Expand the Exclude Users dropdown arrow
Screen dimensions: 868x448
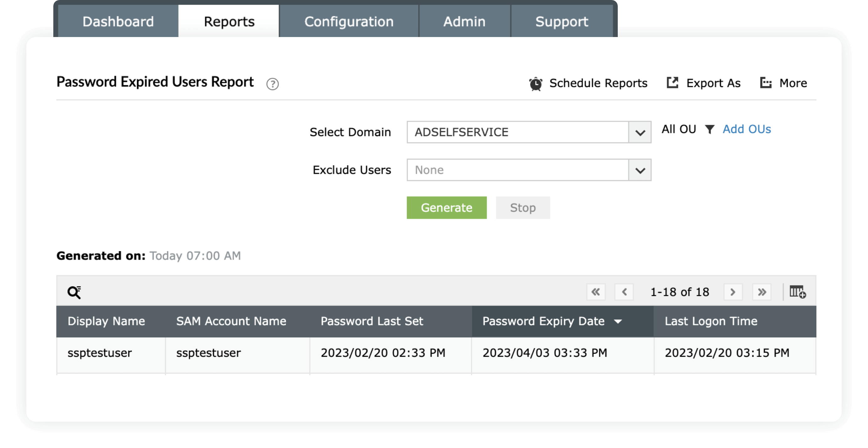(x=639, y=170)
